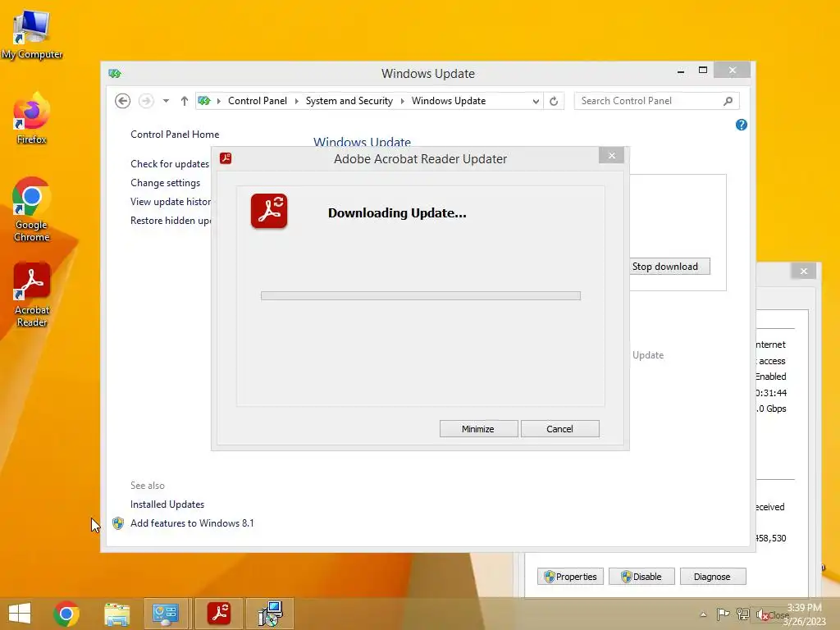The width and height of the screenshot is (840, 630).
Task: Click the address bar Control Panel icon
Action: 204,101
